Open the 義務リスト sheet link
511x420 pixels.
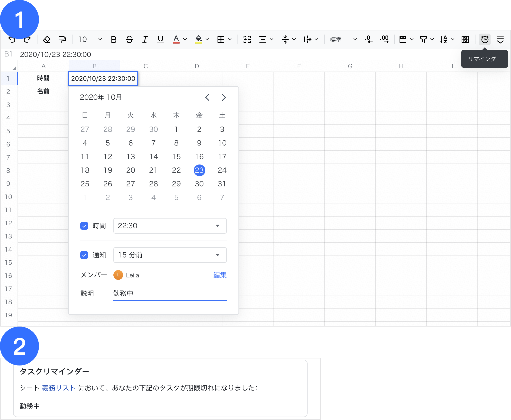point(58,388)
